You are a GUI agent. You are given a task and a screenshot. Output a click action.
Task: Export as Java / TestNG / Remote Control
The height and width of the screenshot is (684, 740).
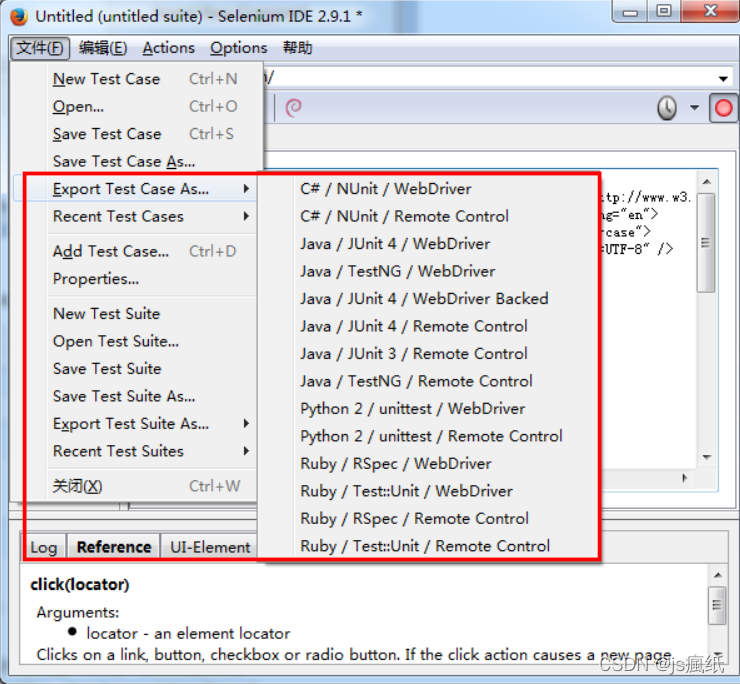click(429, 381)
